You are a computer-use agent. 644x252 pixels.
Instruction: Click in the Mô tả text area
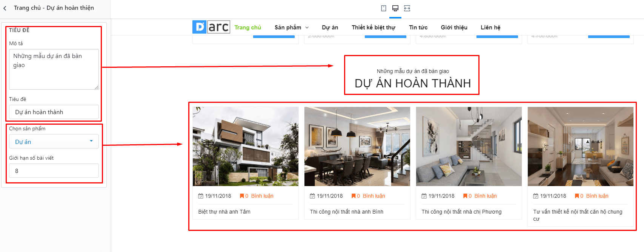(54, 69)
